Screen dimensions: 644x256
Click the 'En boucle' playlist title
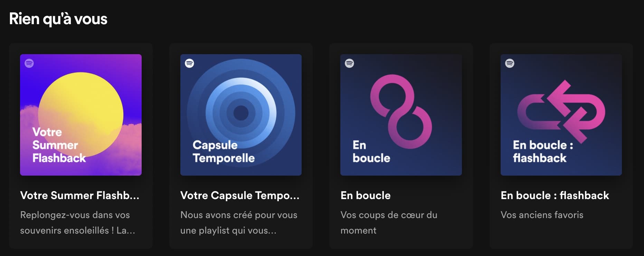[366, 195]
